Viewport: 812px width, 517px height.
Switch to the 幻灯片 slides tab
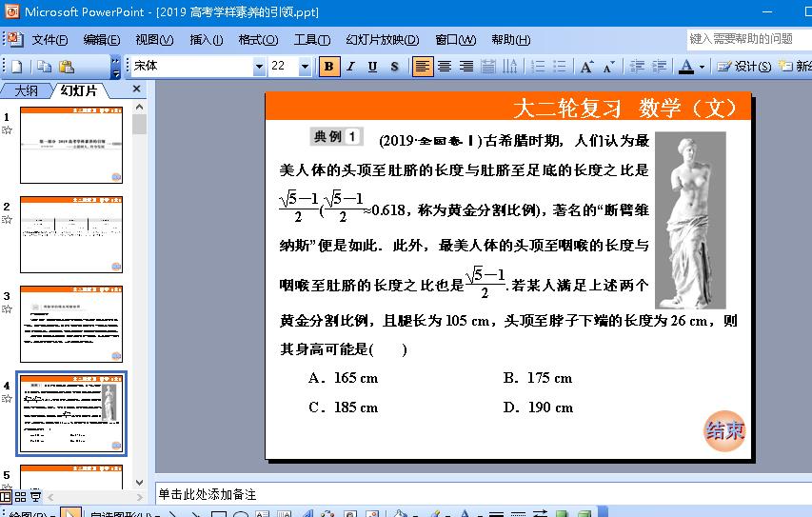point(79,90)
